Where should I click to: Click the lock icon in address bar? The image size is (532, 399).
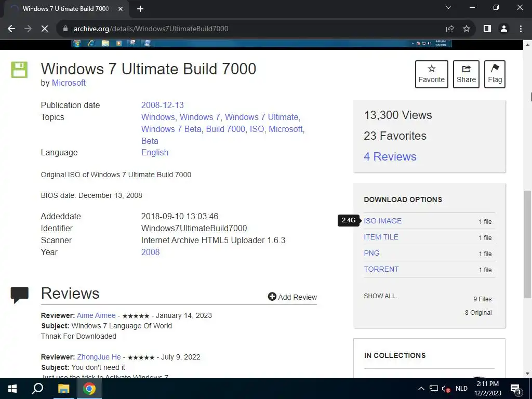tap(65, 29)
